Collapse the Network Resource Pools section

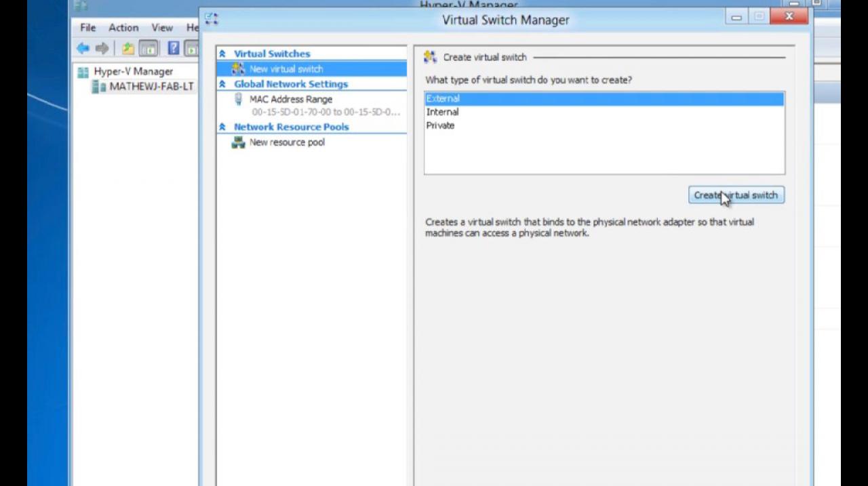click(222, 127)
